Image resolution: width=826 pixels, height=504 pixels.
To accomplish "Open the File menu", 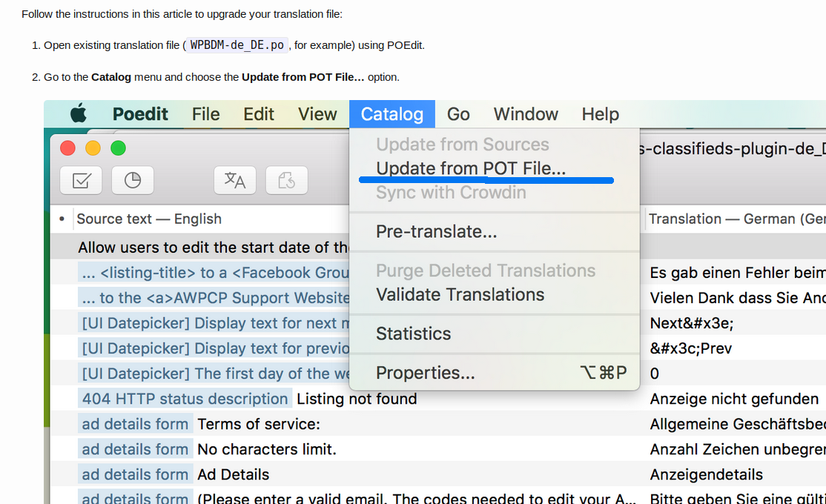I will [x=205, y=113].
